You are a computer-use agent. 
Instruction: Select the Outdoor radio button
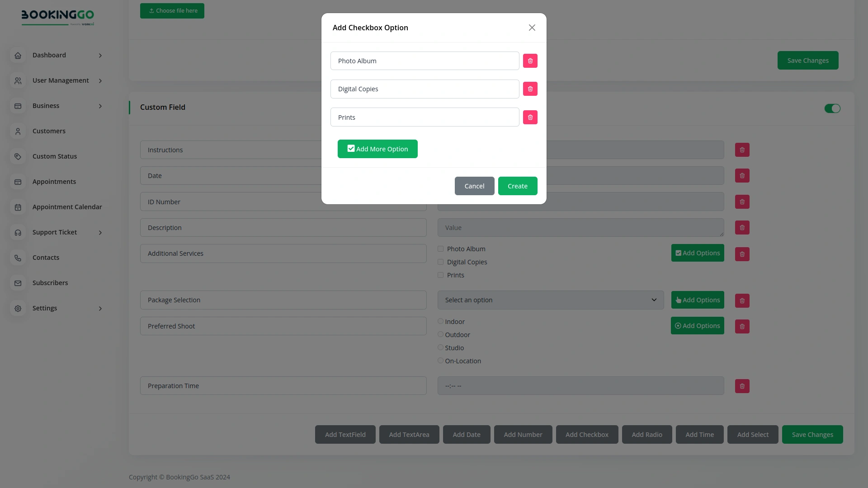(x=440, y=334)
